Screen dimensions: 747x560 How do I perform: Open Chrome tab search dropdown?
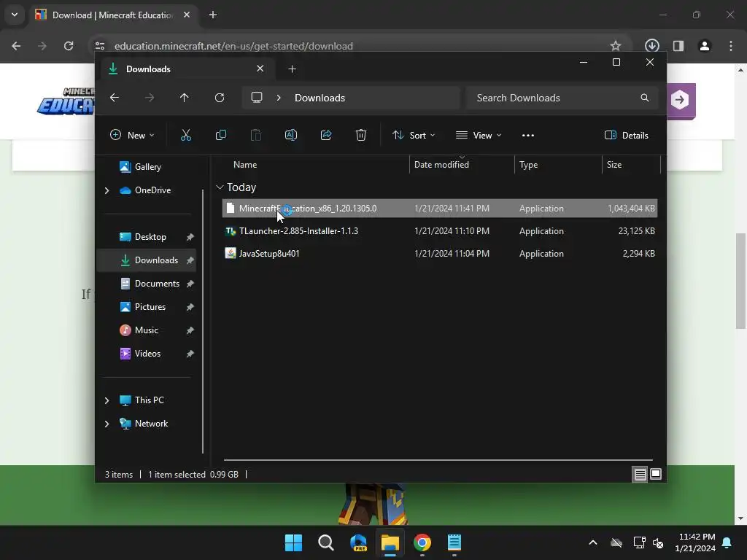[x=15, y=15]
